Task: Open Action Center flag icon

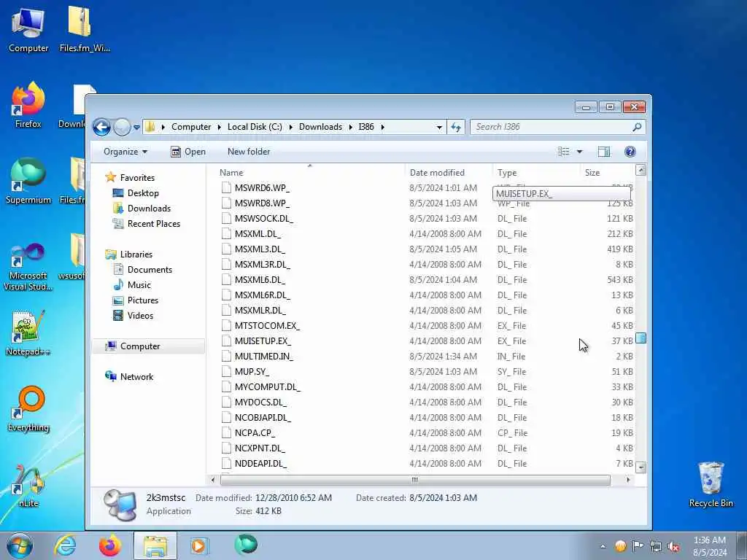Action: coord(638,546)
